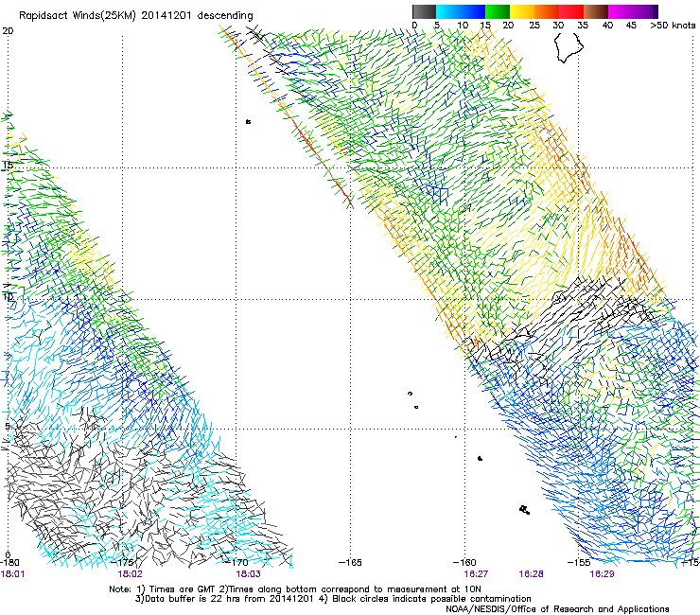Click the longitude label -160
This screenshot has height=615, width=700.
tap(464, 562)
